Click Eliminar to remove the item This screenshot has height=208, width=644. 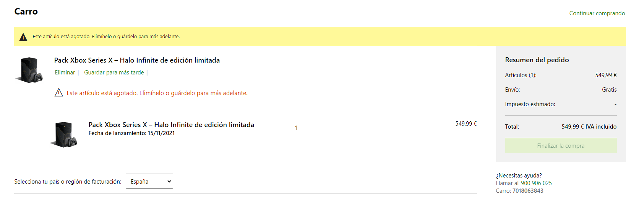[65, 73]
